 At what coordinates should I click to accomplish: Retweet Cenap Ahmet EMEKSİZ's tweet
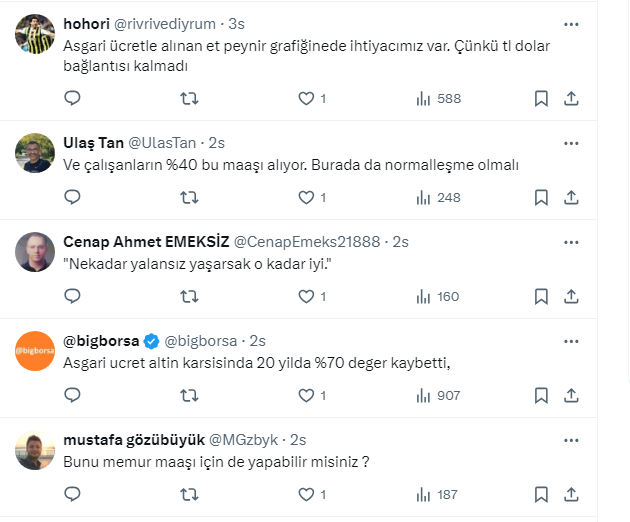[188, 296]
